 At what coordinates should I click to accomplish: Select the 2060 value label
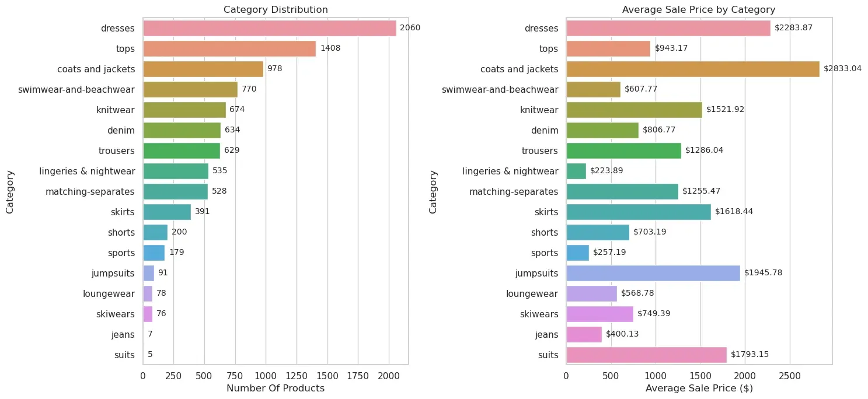[410, 28]
